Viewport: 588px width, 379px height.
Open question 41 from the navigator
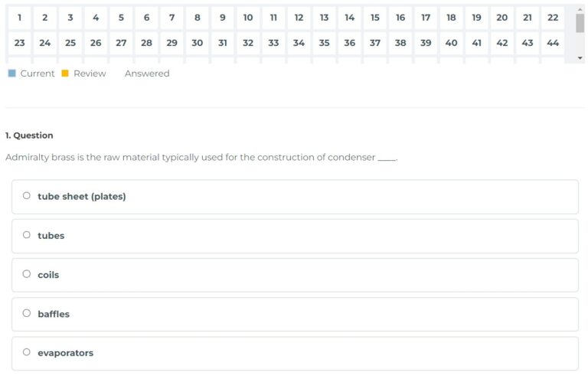pos(476,43)
